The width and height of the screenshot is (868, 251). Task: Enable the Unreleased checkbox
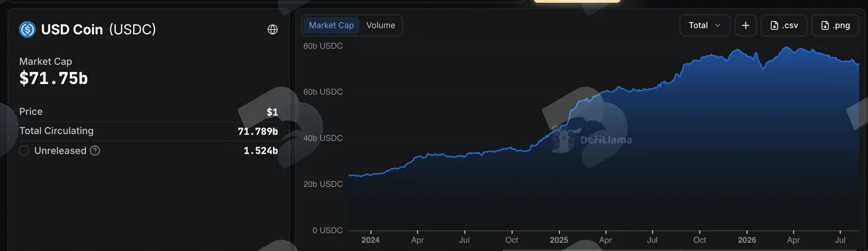tap(24, 151)
